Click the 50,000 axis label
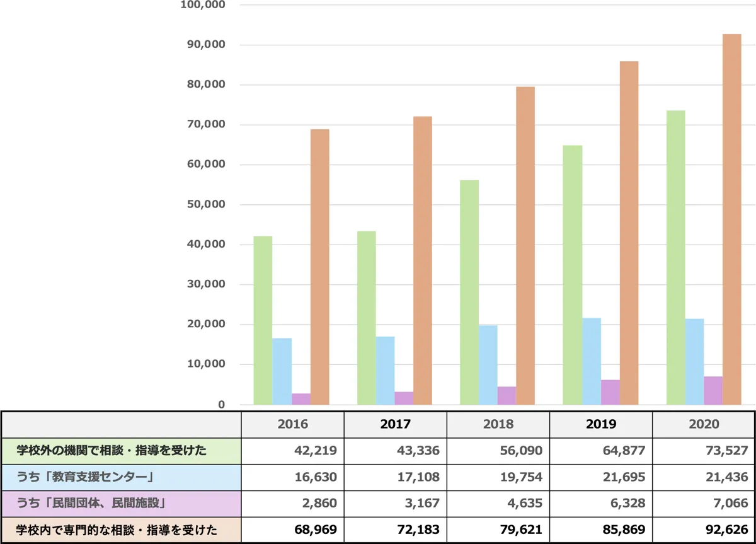 205,205
